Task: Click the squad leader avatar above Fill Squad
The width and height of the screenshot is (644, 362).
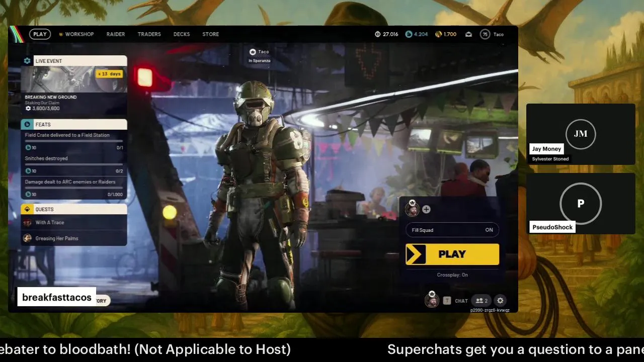Action: point(412,208)
